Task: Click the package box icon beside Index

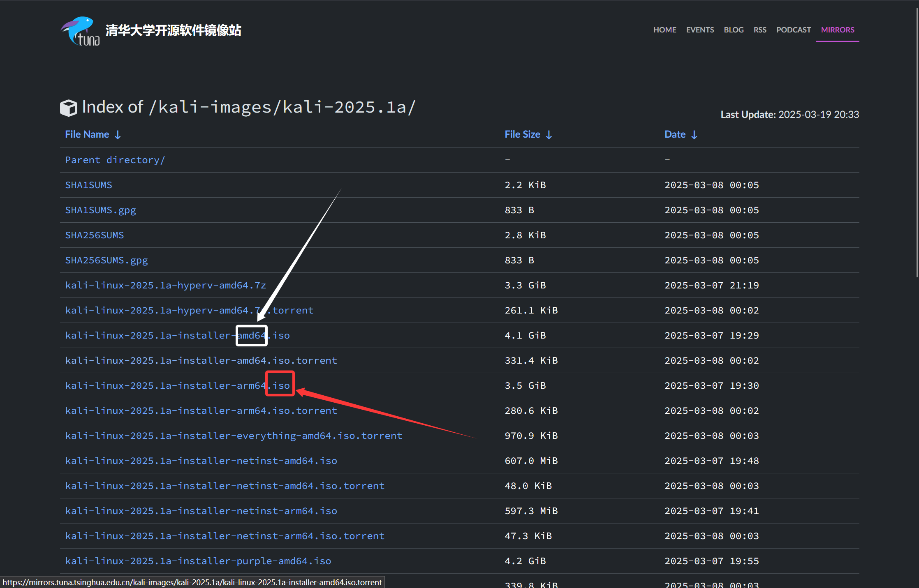Action: 68,108
